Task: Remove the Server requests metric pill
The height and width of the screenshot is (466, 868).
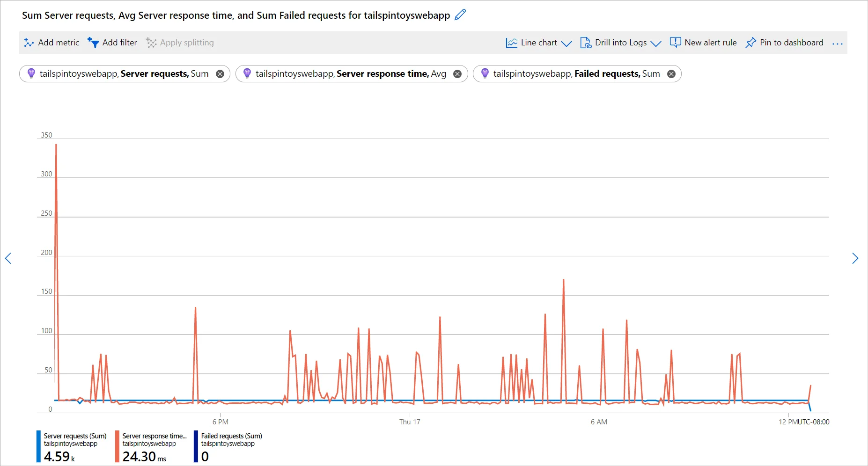Action: click(x=220, y=73)
